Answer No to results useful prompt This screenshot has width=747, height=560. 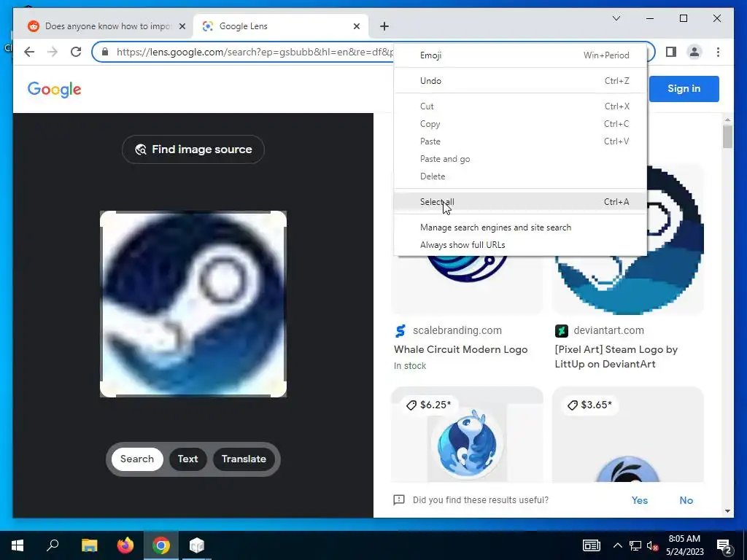(686, 500)
